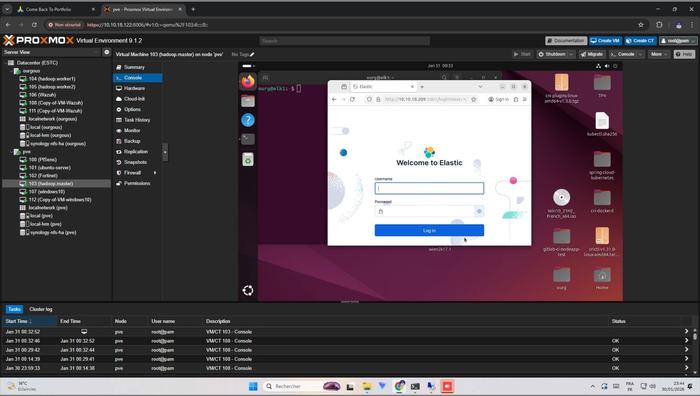
Task: Click the Elastic Username input field
Action: (429, 188)
